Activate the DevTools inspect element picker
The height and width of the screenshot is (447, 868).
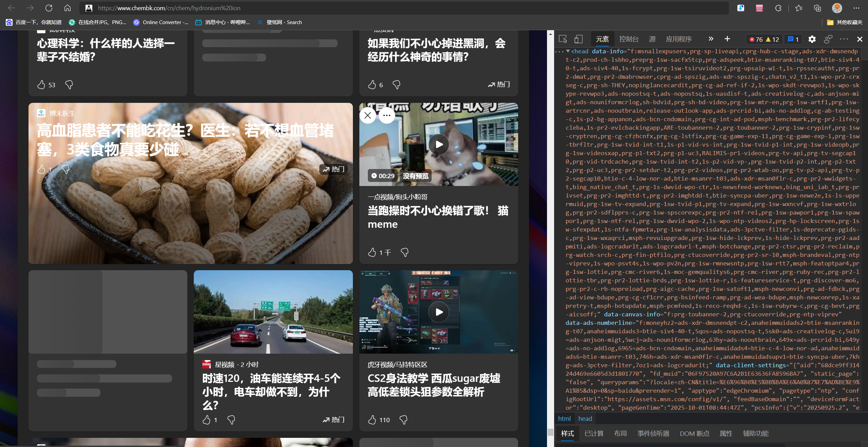click(x=563, y=39)
